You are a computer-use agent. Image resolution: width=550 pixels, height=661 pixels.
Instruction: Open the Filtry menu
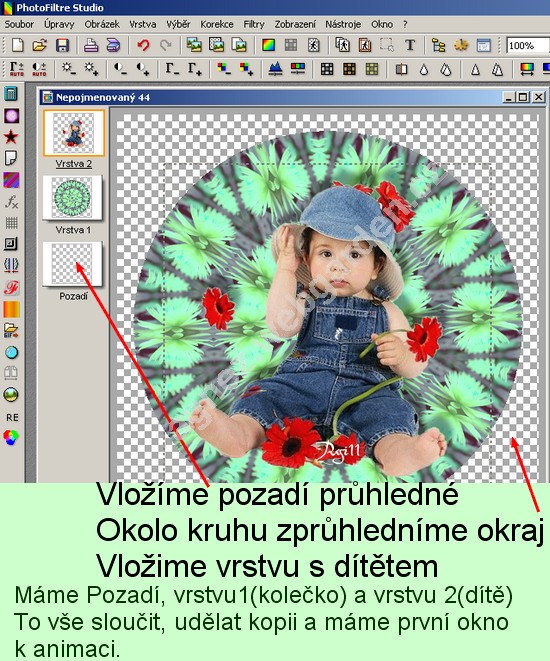click(254, 24)
